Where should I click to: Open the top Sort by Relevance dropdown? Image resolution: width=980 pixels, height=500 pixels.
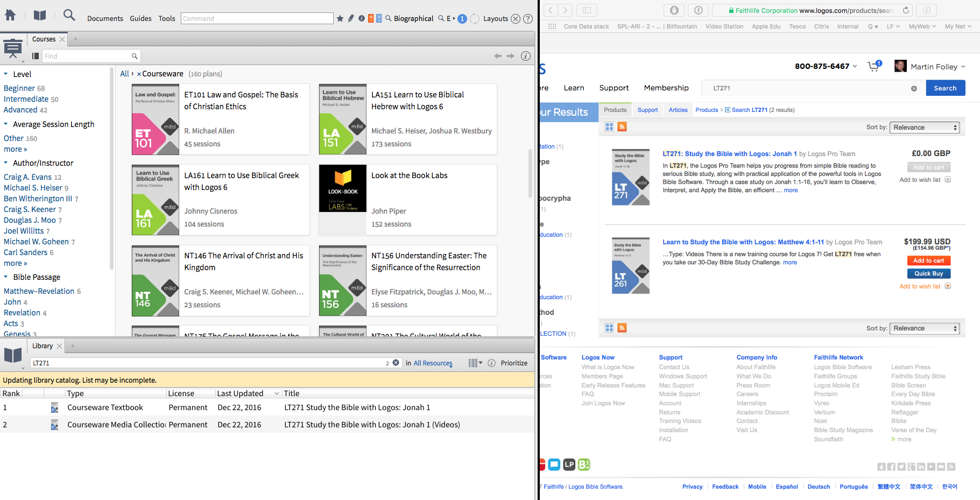pos(924,128)
